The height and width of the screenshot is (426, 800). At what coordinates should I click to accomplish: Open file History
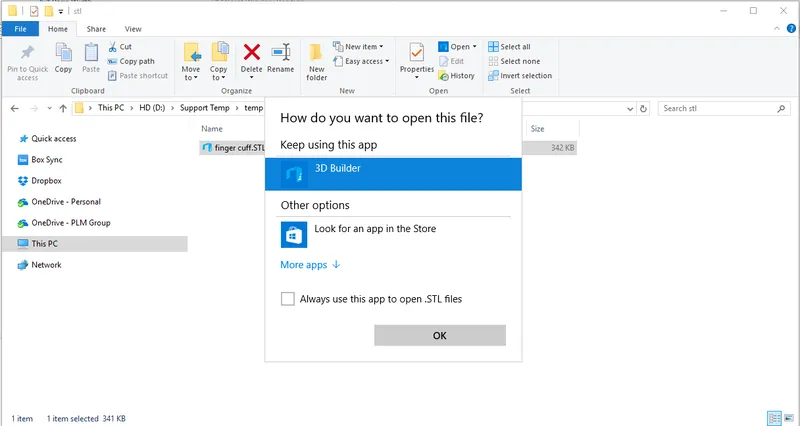pyautogui.click(x=457, y=76)
